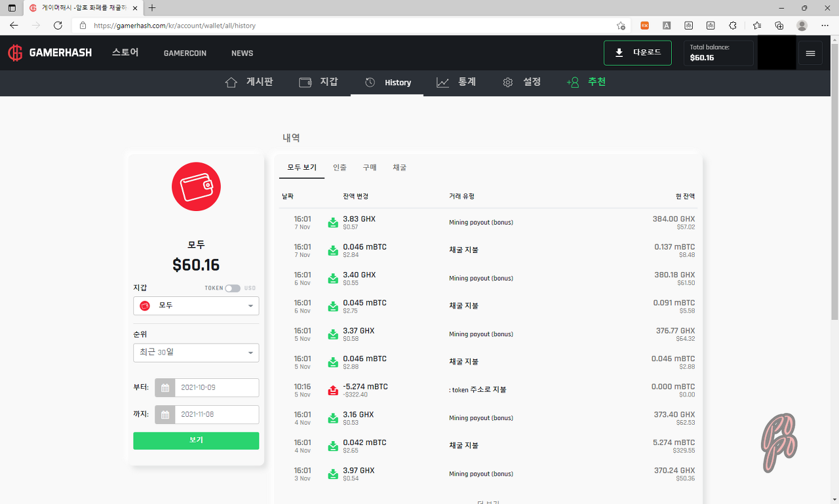Click green deposit icon for 3.83 GHX
This screenshot has width=839, height=504.
point(333,223)
